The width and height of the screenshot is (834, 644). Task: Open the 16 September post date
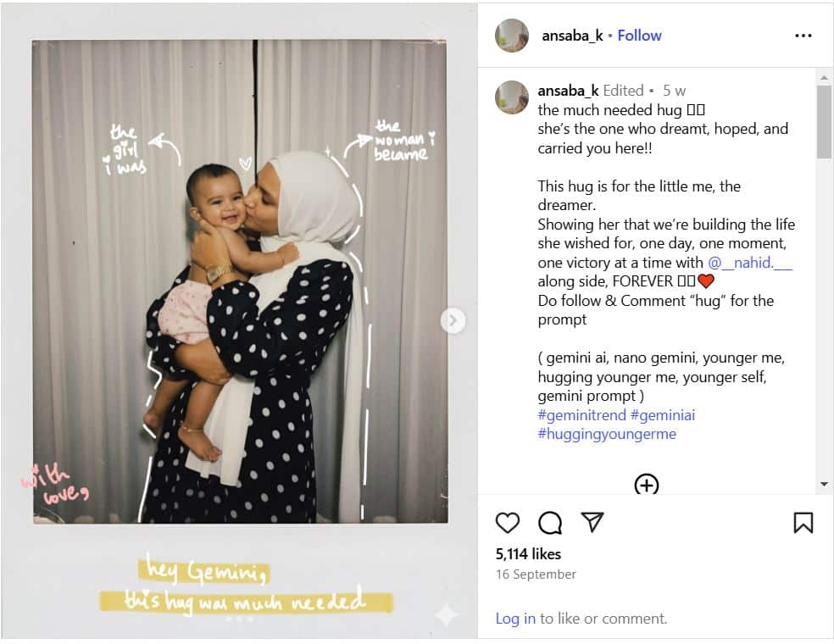point(536,575)
